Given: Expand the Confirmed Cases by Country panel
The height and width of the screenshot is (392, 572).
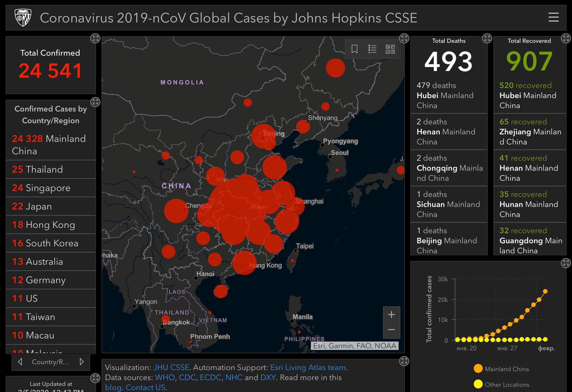Looking at the screenshot, I should point(95,102).
